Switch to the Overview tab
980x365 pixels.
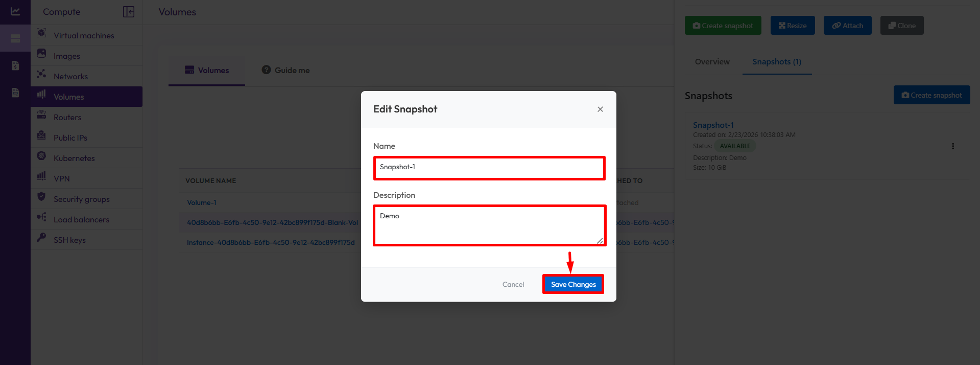click(712, 62)
